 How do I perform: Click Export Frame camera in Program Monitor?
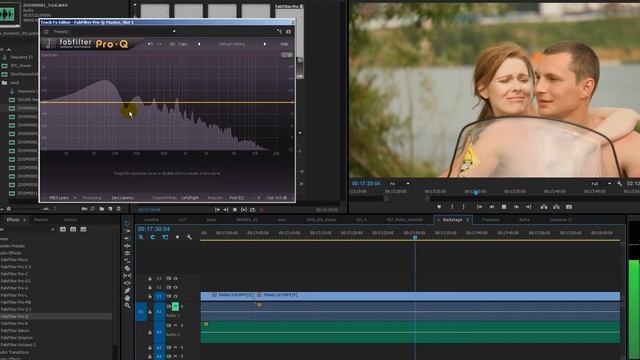569,207
